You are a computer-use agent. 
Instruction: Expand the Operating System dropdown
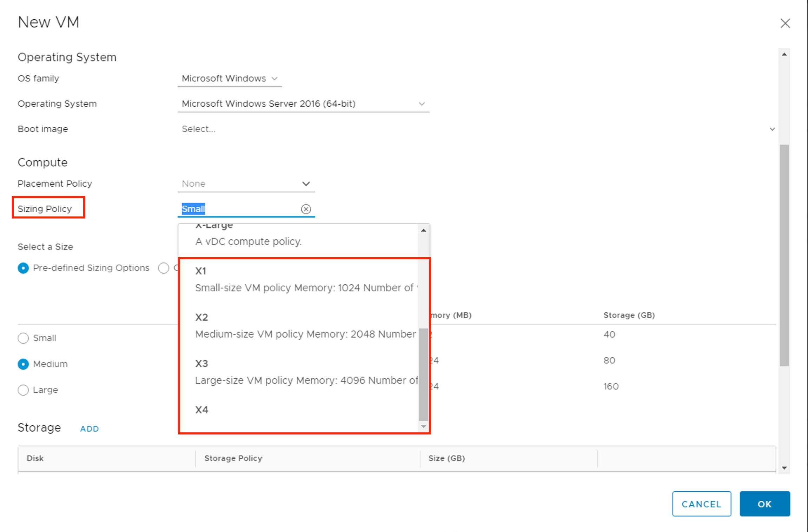coord(303,104)
